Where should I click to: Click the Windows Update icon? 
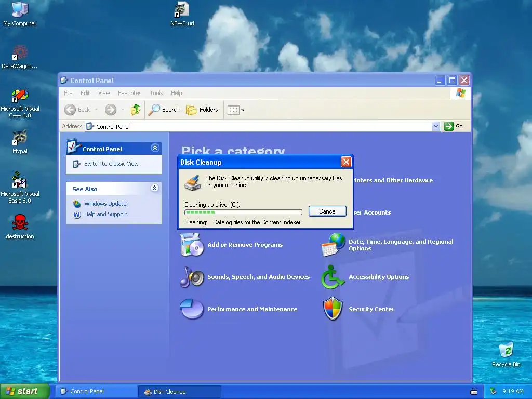(77, 204)
